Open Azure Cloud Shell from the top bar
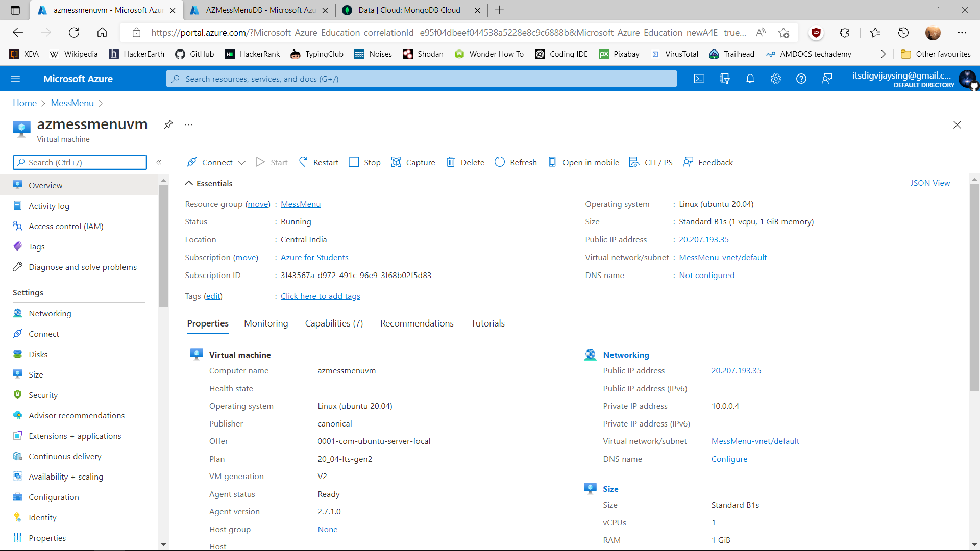980x551 pixels. pos(699,79)
